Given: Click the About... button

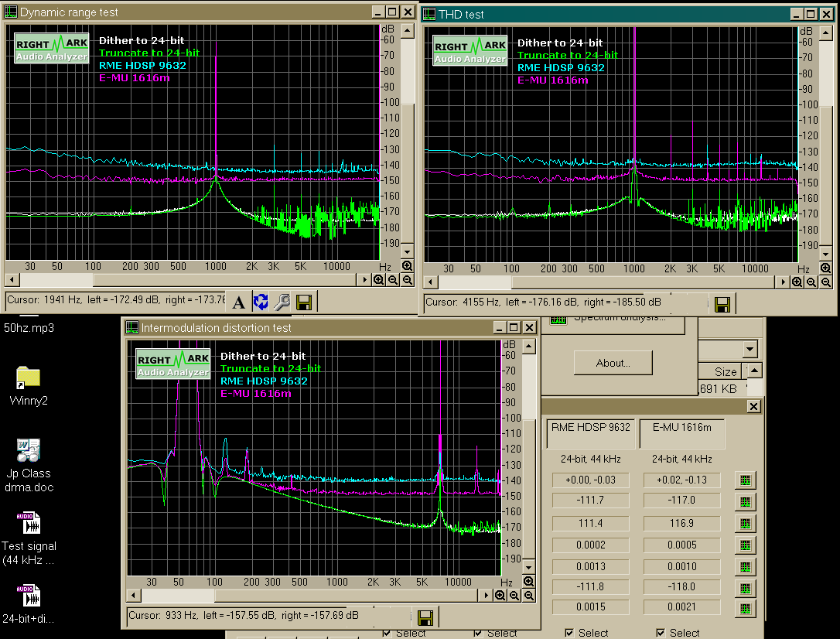Looking at the screenshot, I should (613, 363).
